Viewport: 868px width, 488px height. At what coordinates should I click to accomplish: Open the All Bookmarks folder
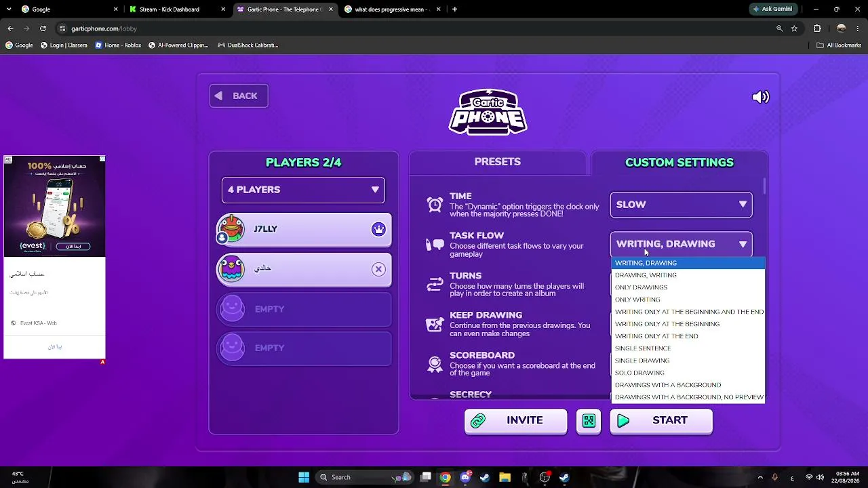[839, 45]
